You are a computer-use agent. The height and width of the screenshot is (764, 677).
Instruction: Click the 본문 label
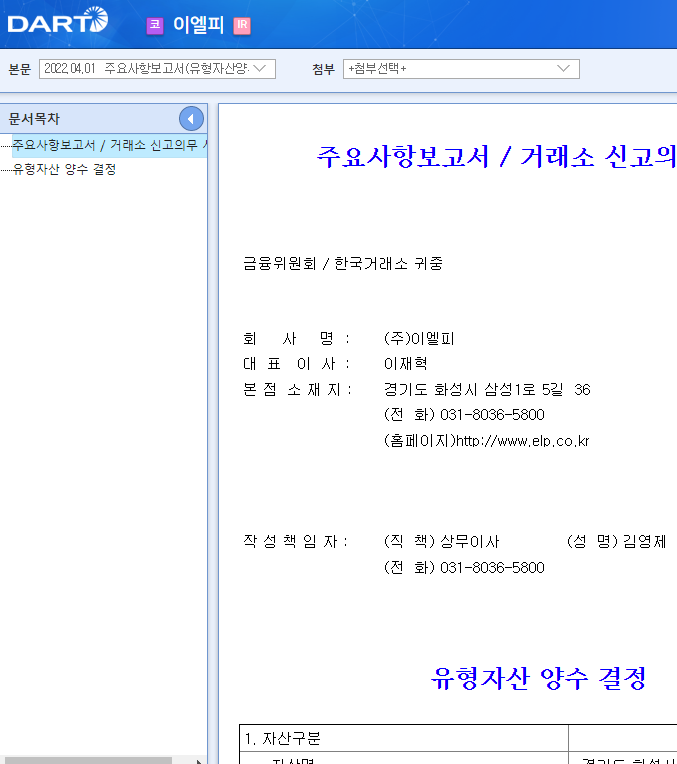pyautogui.click(x=19, y=69)
